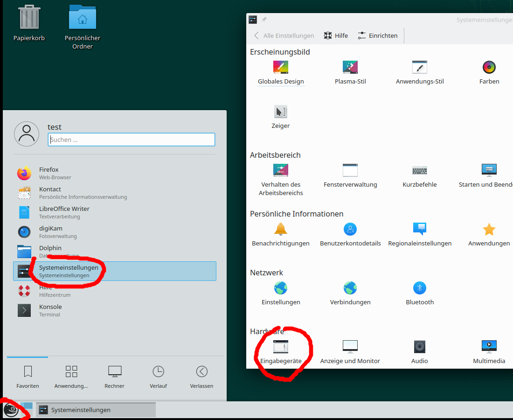The width and height of the screenshot is (513, 420).
Task: Open Kurzbefehle keyboard shortcut settings
Action: click(420, 176)
